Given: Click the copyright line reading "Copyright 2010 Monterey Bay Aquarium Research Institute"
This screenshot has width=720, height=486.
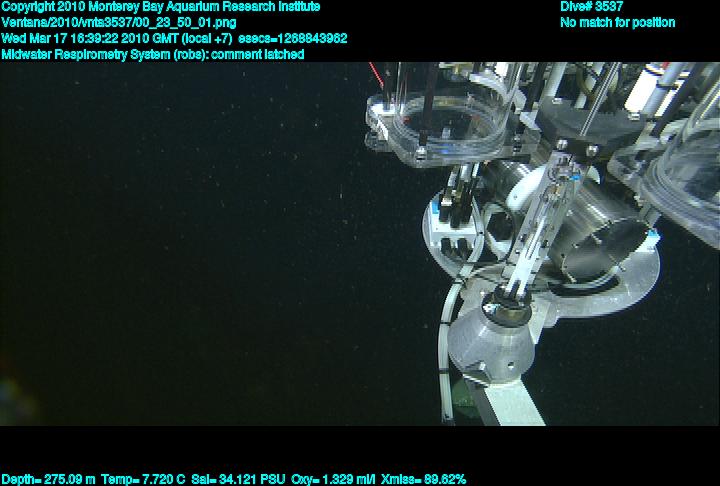Looking at the screenshot, I should (x=161, y=7).
